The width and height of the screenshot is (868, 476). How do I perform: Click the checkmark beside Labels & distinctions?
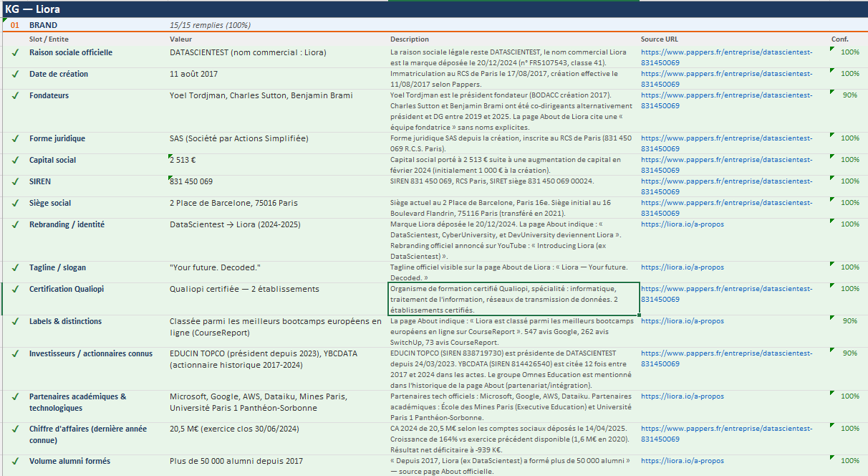click(14, 321)
